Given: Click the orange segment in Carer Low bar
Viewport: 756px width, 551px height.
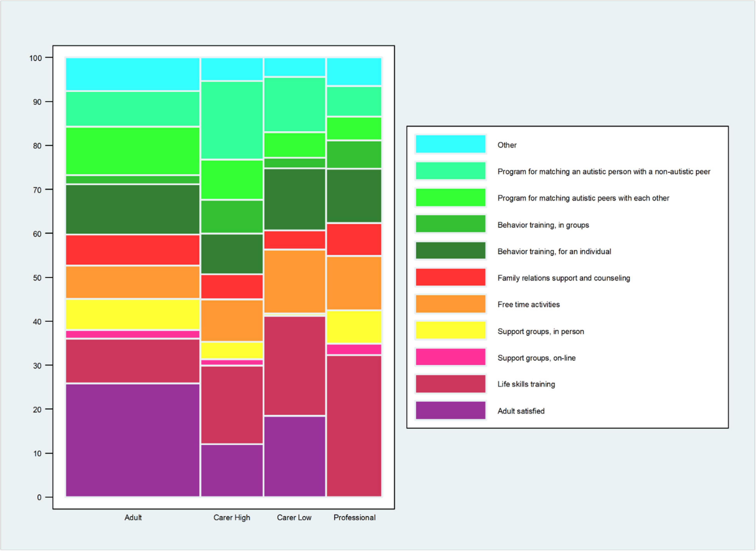Looking at the screenshot, I should click(x=295, y=281).
